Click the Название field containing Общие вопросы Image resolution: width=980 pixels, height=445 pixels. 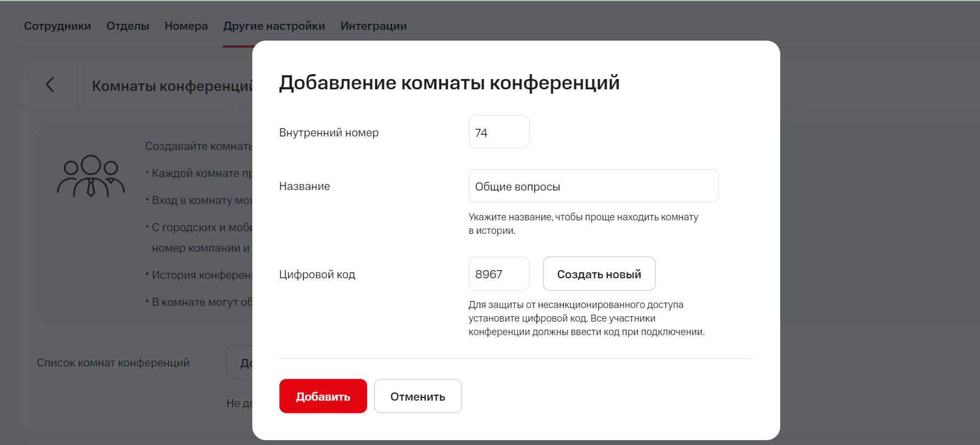pos(593,186)
